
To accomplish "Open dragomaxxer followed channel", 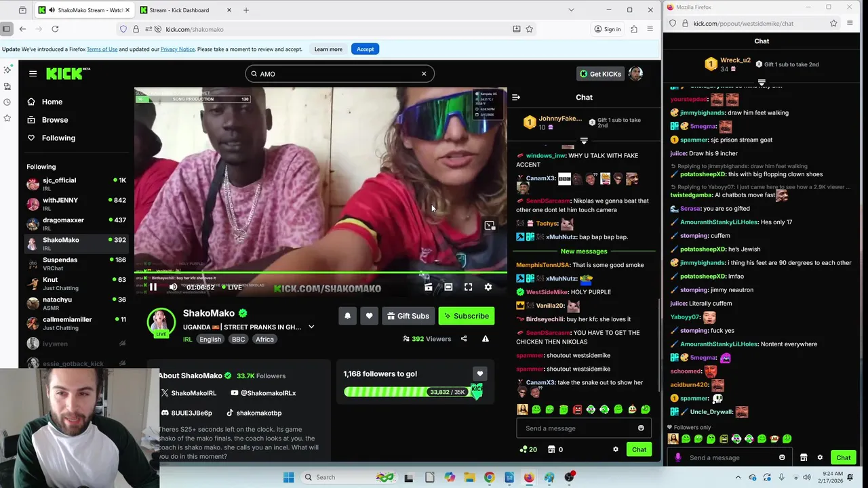I will (x=76, y=223).
